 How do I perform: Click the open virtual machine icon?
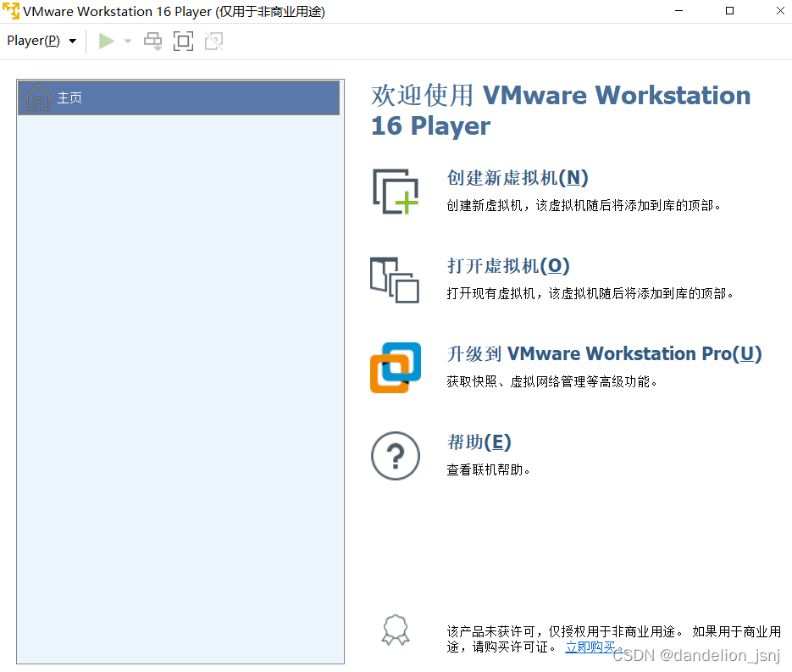(395, 280)
